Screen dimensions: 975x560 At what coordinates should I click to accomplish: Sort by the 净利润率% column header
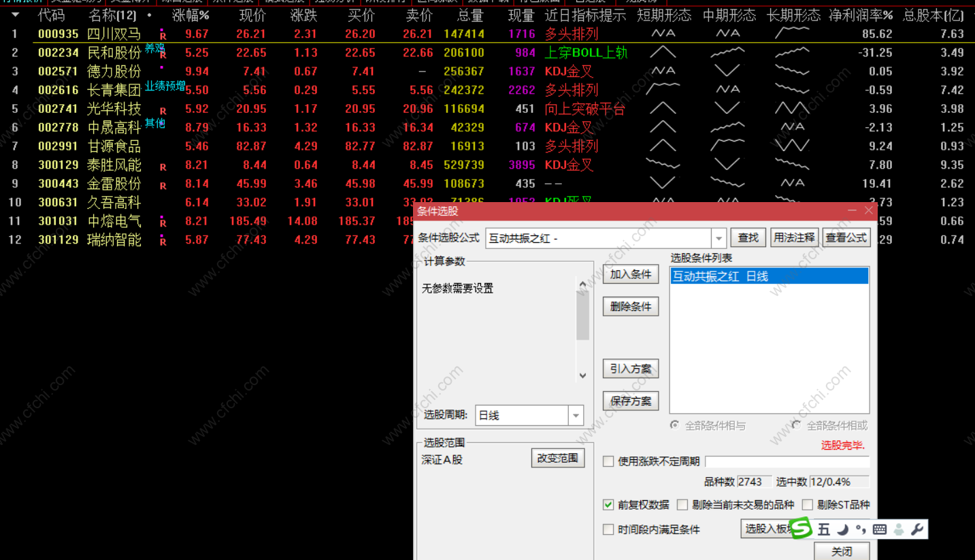861,15
